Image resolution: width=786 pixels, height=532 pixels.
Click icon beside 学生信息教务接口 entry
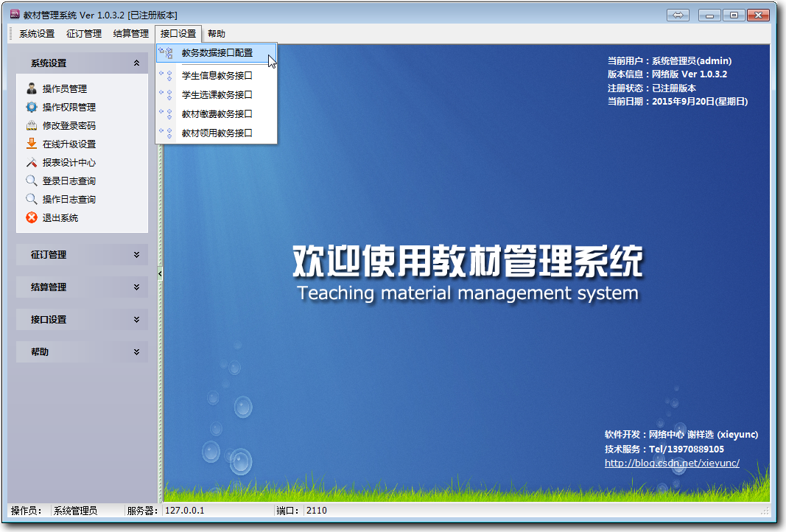click(166, 76)
